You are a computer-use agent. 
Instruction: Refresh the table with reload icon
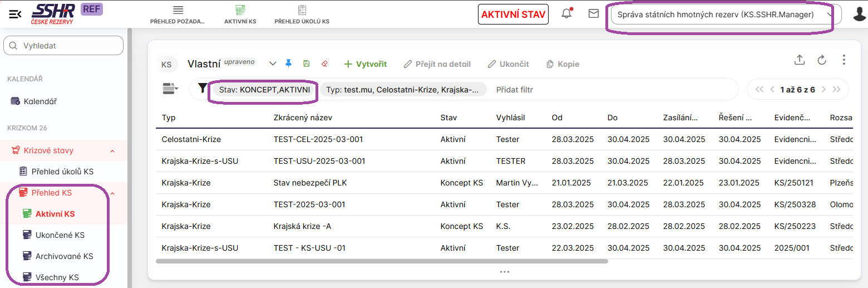click(x=822, y=60)
